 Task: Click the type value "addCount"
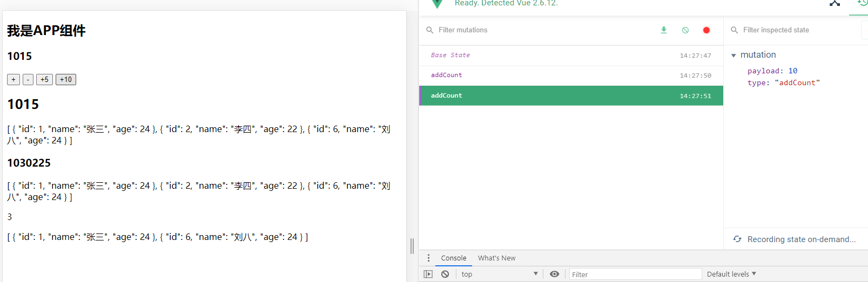(797, 83)
